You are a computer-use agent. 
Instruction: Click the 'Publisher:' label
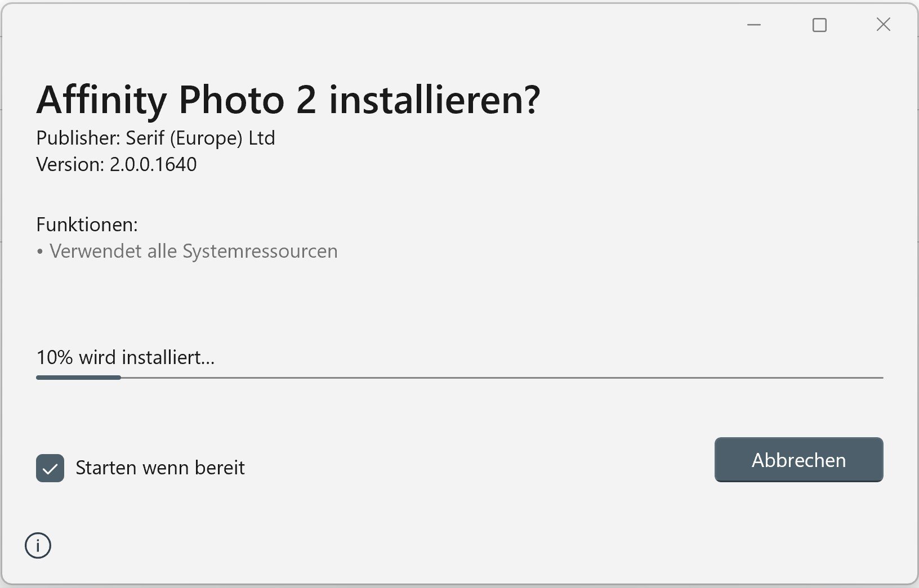pos(78,138)
